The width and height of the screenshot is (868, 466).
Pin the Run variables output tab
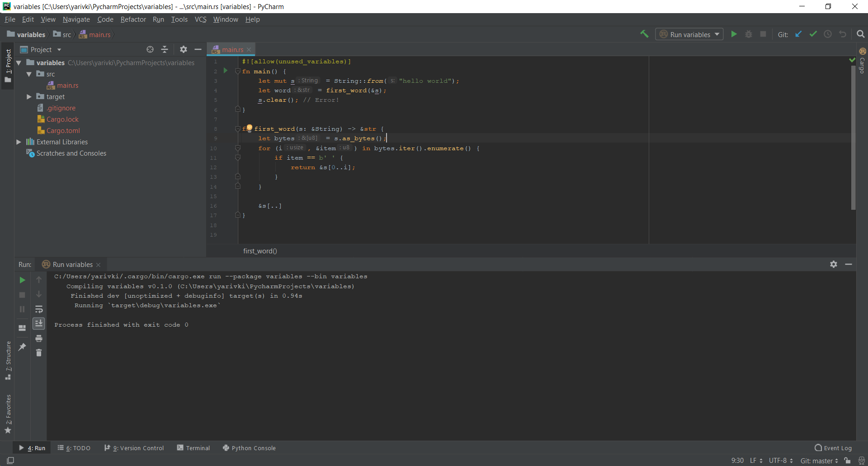pos(22,347)
